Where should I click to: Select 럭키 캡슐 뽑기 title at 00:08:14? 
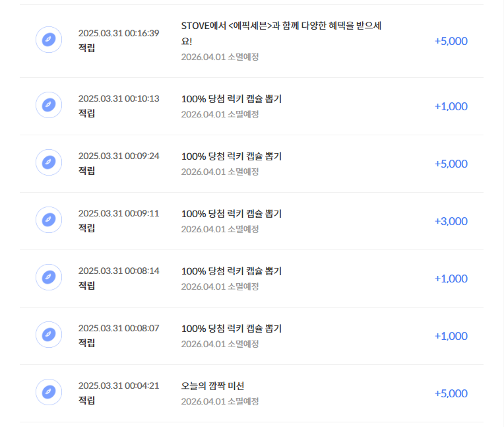pyautogui.click(x=232, y=271)
